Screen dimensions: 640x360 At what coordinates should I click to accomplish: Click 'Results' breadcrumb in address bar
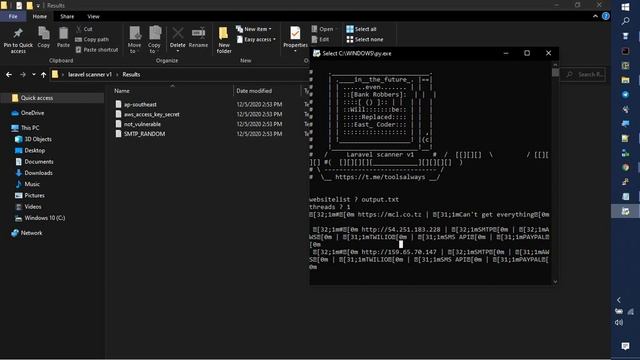pos(131,75)
